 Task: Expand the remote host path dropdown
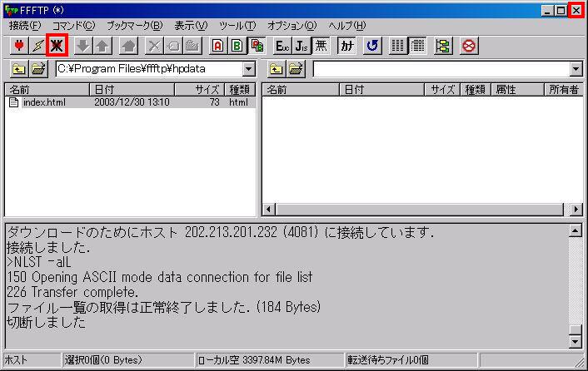point(576,69)
